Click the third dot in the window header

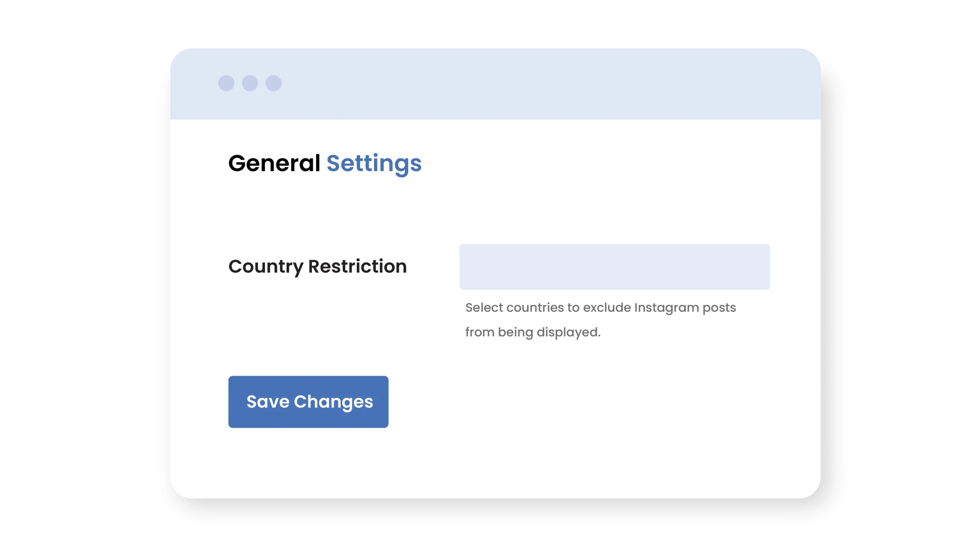click(274, 83)
